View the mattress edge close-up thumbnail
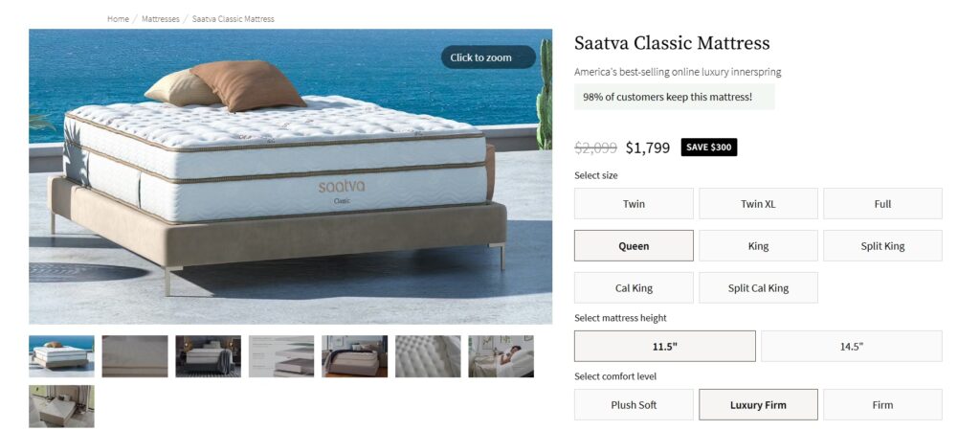The height and width of the screenshot is (431, 980). tap(135, 356)
